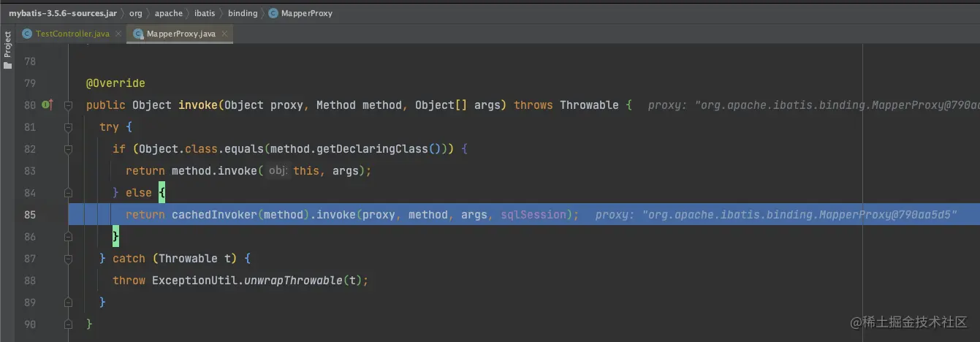Click the class icon on the MapperProxy.java tab
The image size is (980, 342).
[138, 34]
